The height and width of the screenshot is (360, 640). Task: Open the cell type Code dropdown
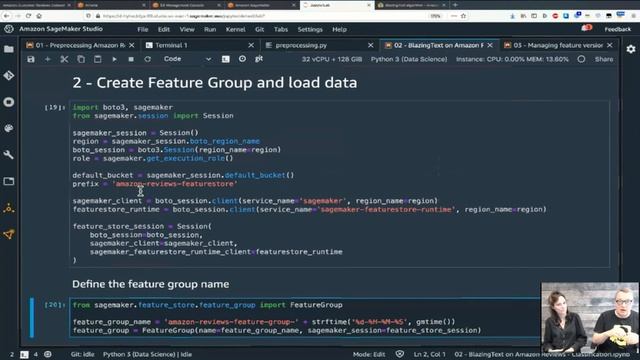tap(187, 59)
